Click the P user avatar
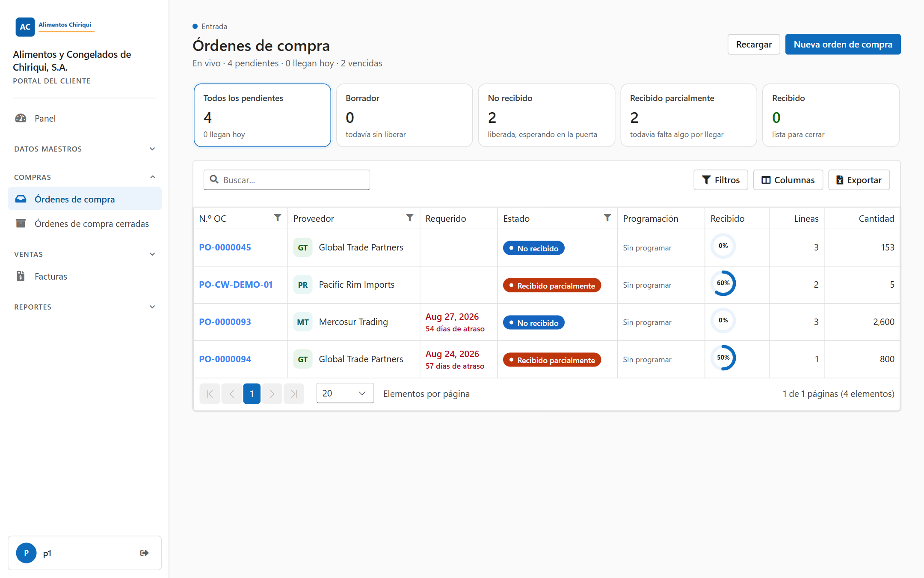The height and width of the screenshot is (578, 924). tap(26, 553)
